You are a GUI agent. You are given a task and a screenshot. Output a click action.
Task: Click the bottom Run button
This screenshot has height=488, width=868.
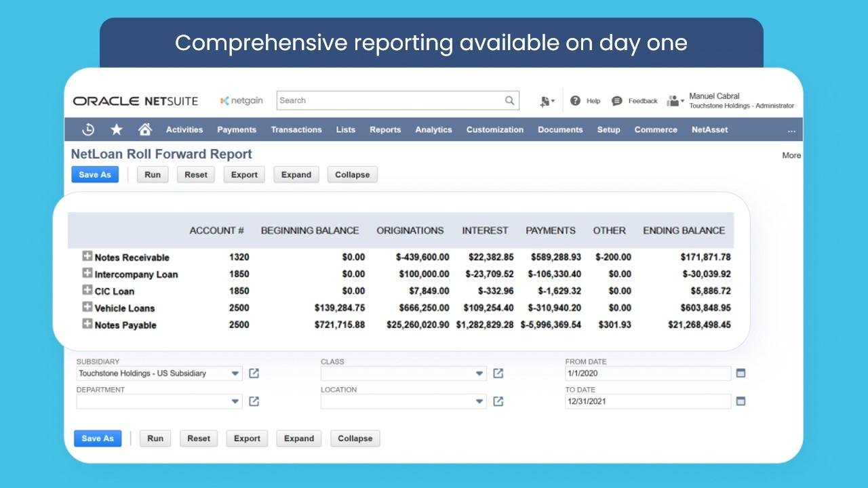tap(155, 439)
